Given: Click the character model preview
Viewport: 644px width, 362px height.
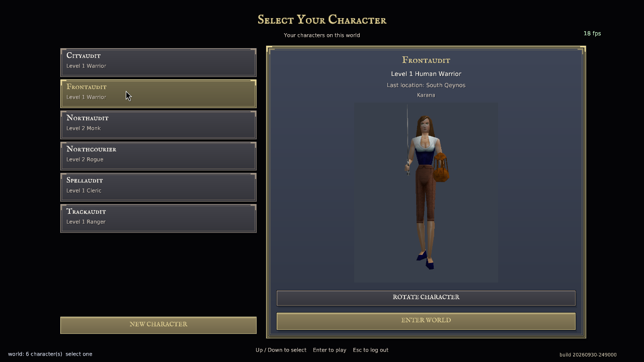Looking at the screenshot, I should click(x=426, y=193).
